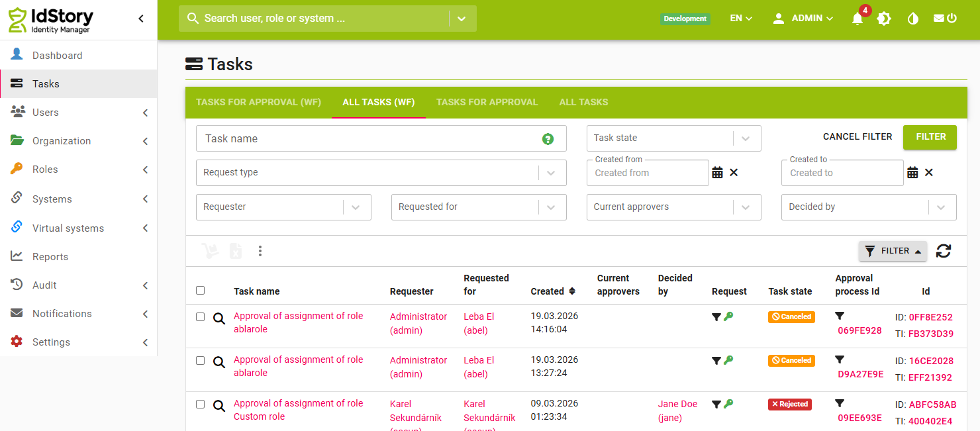
Task: Toggle the contrast half-circle icon
Action: tap(913, 19)
